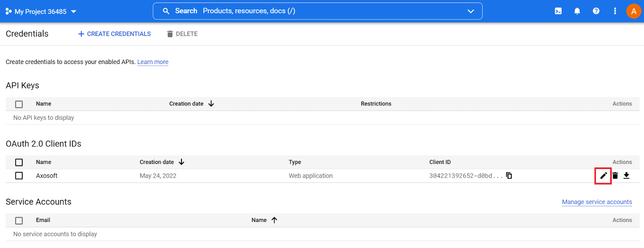Screen dimensions: 644x248
Task: Tick the Axosoft row checkbox
Action: pyautogui.click(x=19, y=176)
